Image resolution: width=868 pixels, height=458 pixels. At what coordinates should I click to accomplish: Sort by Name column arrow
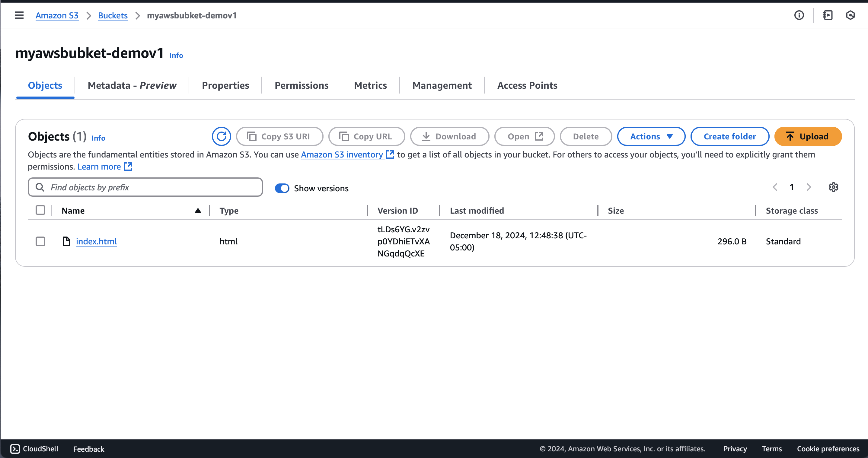coord(198,211)
